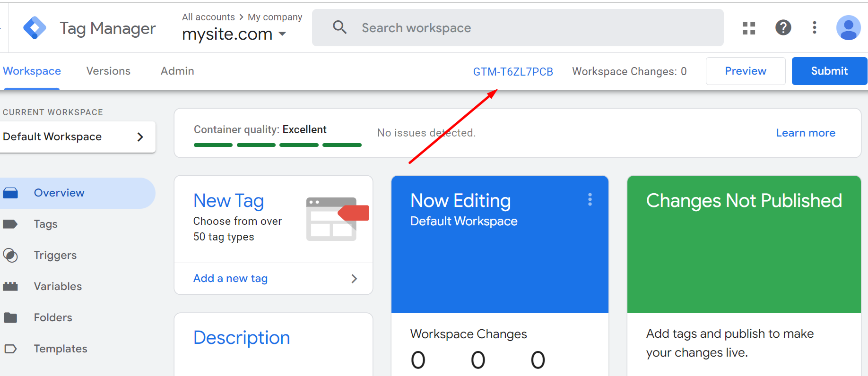Image resolution: width=868 pixels, height=376 pixels.
Task: Click into the Search workspace field
Action: (520, 28)
